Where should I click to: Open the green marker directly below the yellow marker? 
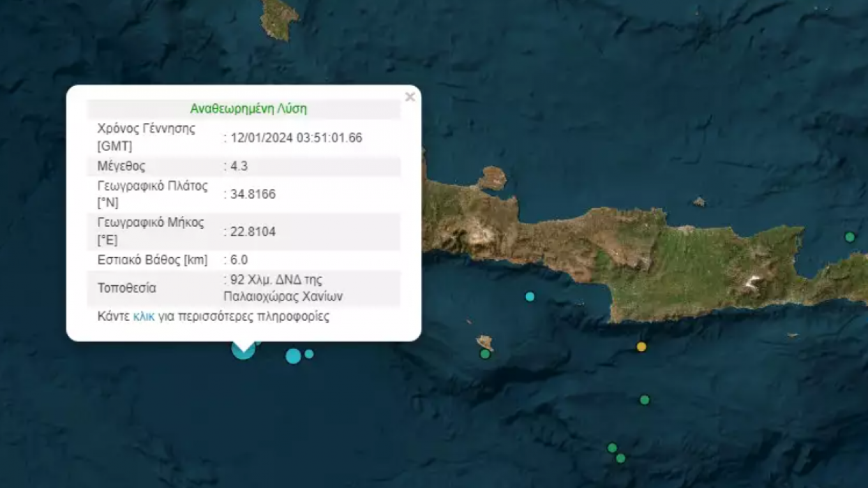(645, 400)
